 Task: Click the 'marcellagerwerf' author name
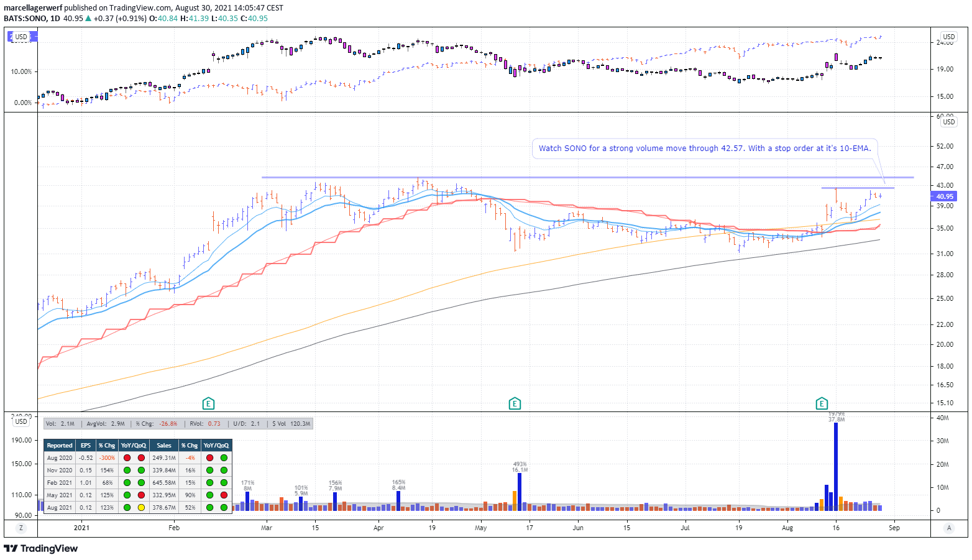(33, 8)
